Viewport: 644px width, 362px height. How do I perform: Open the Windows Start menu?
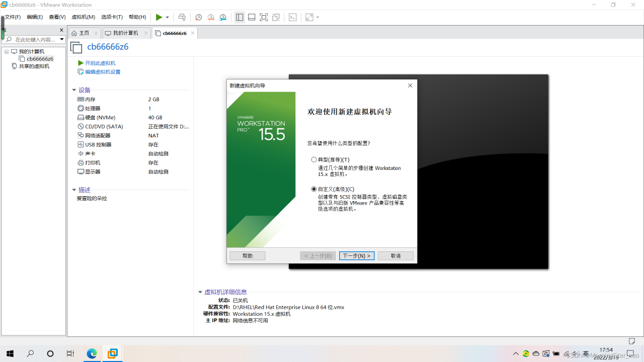[10, 353]
